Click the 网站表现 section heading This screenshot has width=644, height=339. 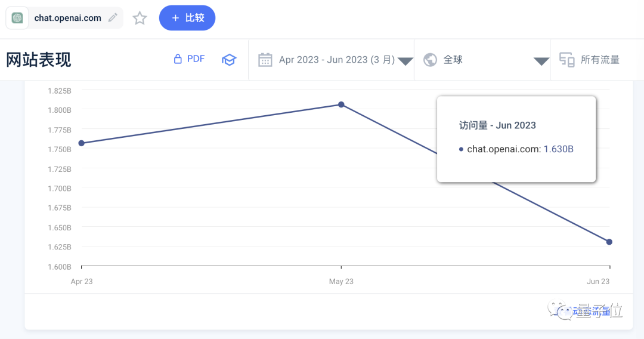39,60
